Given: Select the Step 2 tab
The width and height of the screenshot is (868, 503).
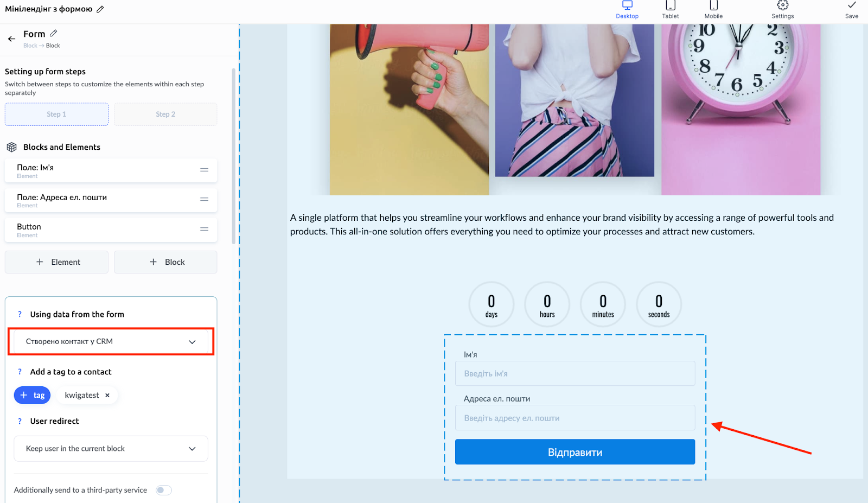Looking at the screenshot, I should tap(165, 114).
